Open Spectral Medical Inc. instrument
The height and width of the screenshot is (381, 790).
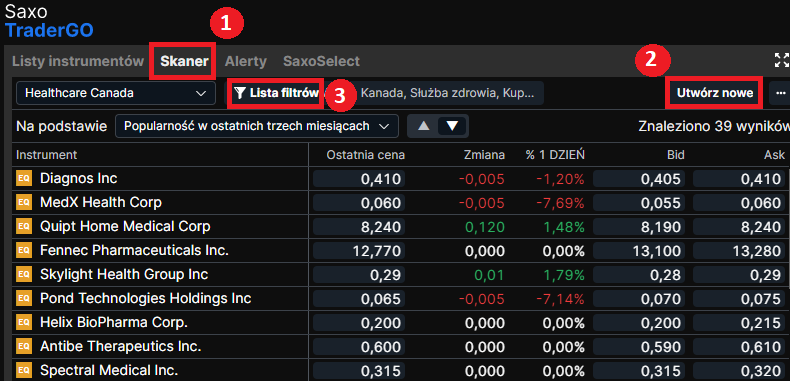[x=109, y=370]
